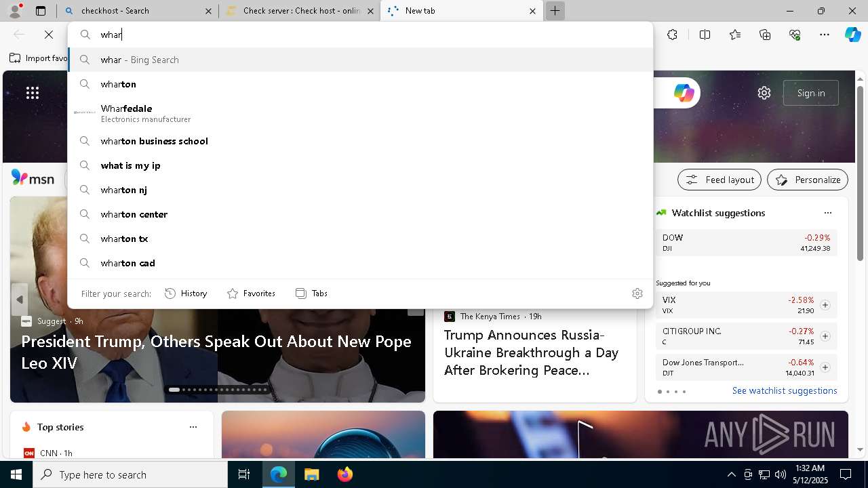Open the tab actions menu icon
Image resolution: width=868 pixels, height=488 pixels.
[x=41, y=11]
